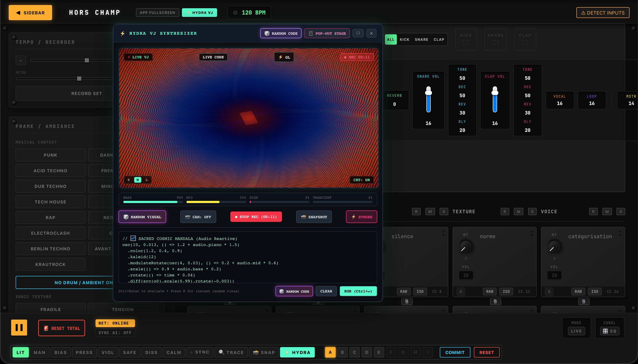Click the CLAP VOL slider
Image resolution: width=638 pixels, height=364 pixels.
click(x=495, y=100)
